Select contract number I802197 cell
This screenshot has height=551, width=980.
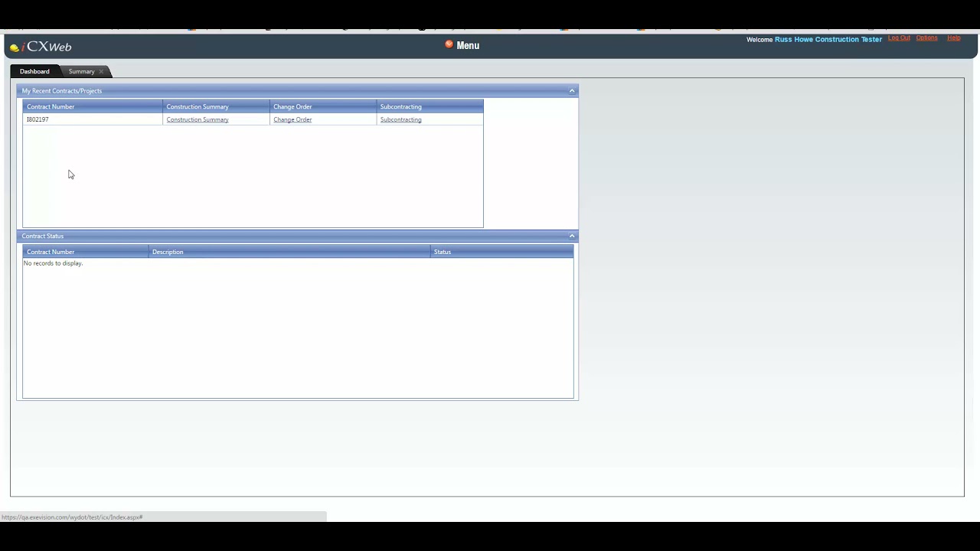pos(93,119)
